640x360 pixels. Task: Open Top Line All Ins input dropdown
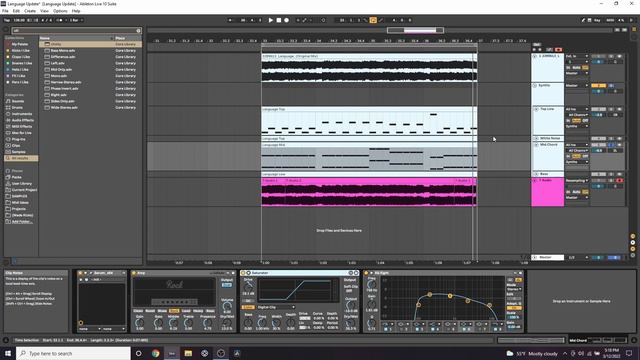(577, 109)
